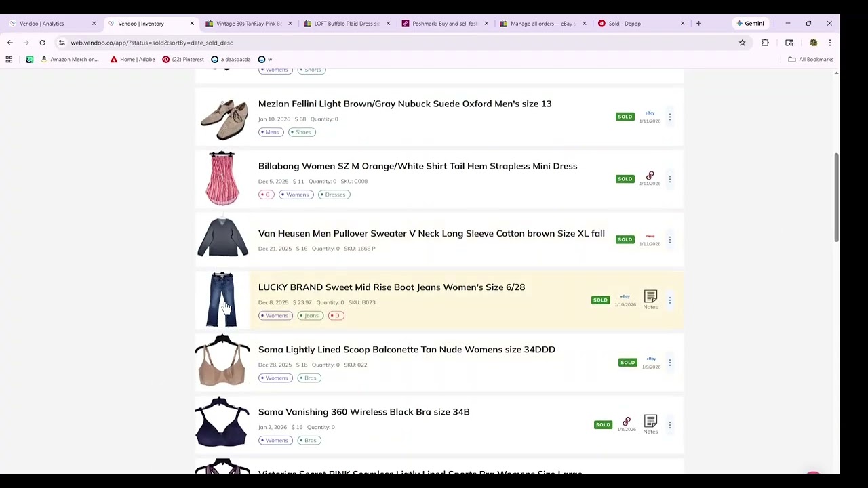
Task: Click the Mezlan suede shoes thumbnail
Action: [223, 119]
